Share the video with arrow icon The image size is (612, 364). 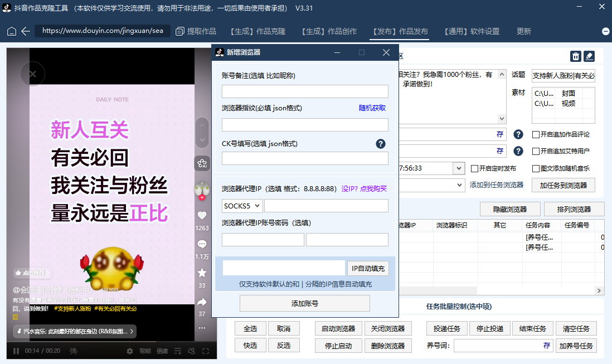[x=202, y=302]
